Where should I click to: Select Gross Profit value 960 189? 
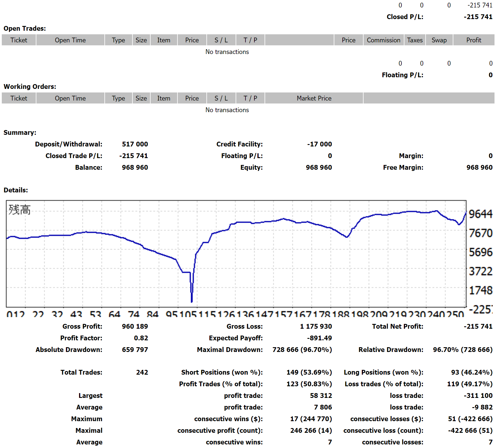click(135, 326)
